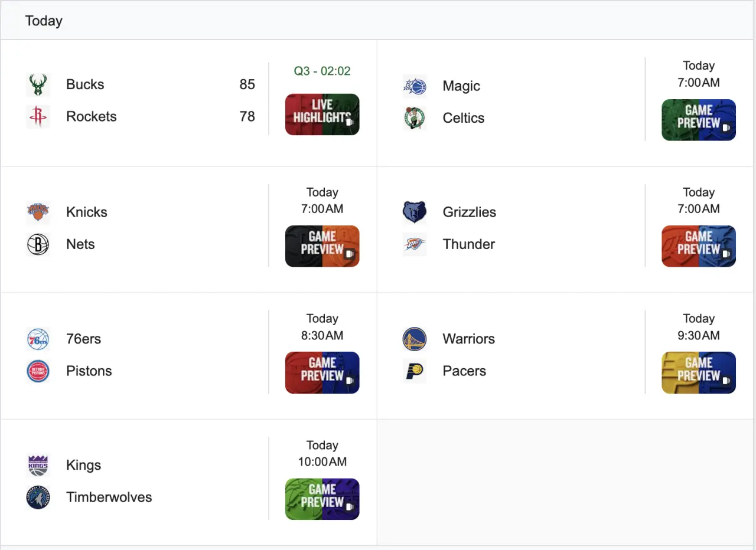Click the Today section header

(44, 21)
